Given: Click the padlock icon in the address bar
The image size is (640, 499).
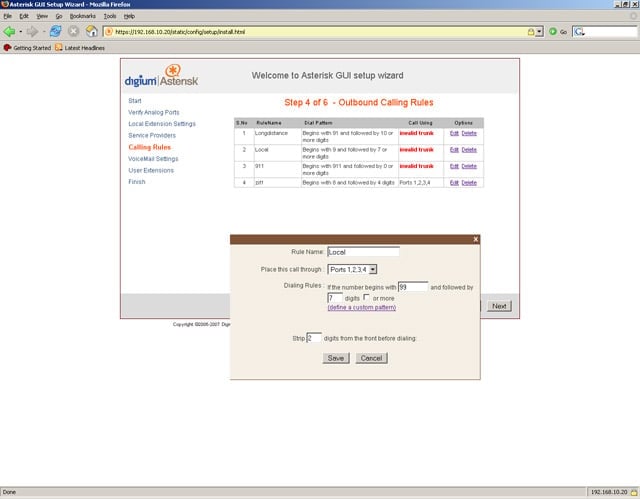Looking at the screenshot, I should [x=531, y=32].
